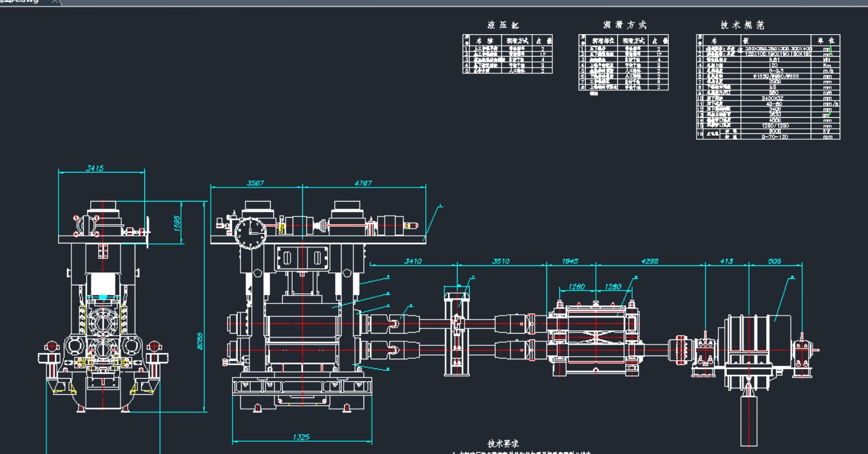Select the 0-70-120 value cell
The height and width of the screenshot is (454, 868).
pyautogui.click(x=776, y=137)
